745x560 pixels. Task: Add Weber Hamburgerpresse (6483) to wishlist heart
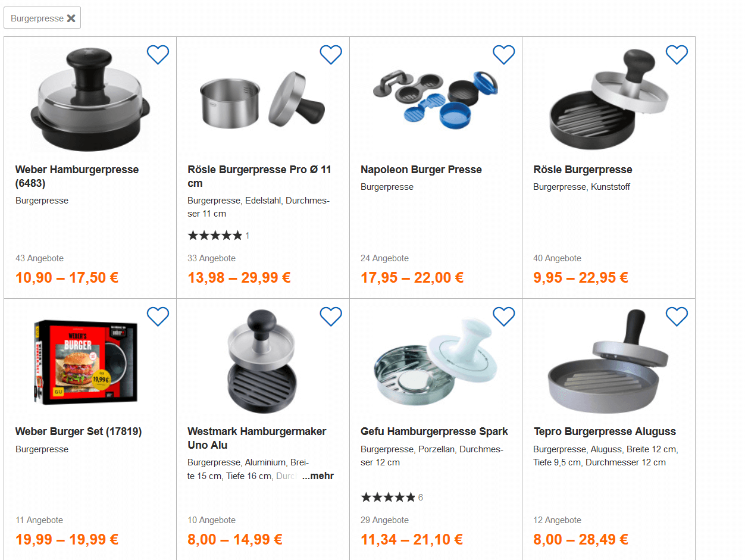[158, 55]
